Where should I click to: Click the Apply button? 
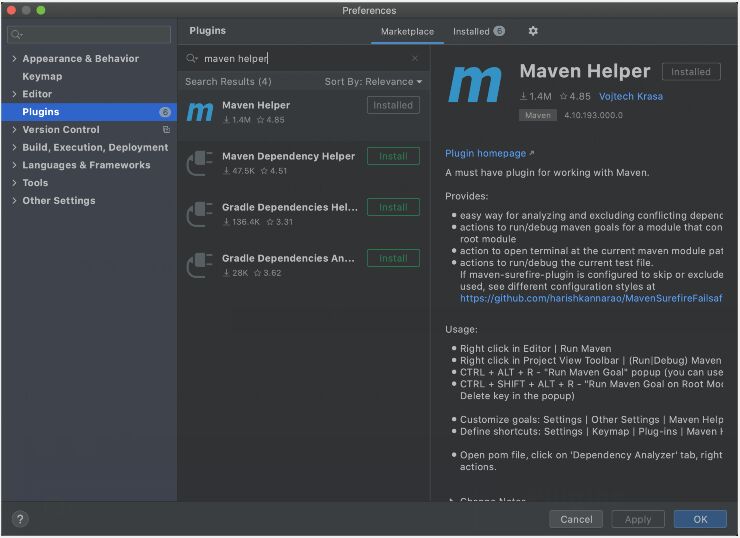point(638,520)
